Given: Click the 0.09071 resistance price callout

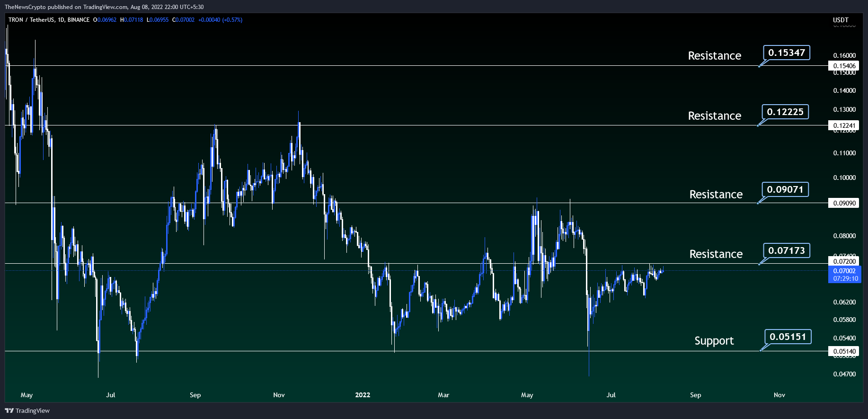Looking at the screenshot, I should click(x=785, y=189).
